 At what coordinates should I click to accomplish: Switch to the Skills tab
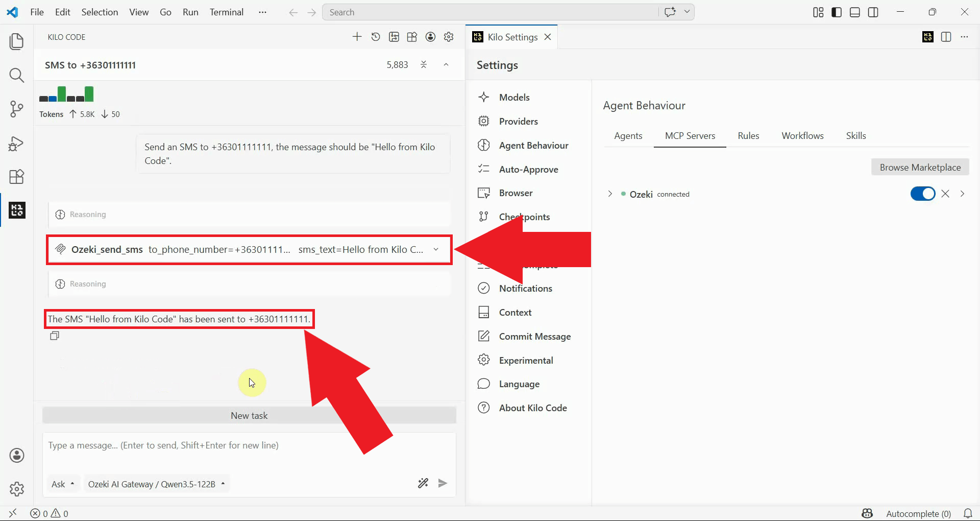(856, 135)
